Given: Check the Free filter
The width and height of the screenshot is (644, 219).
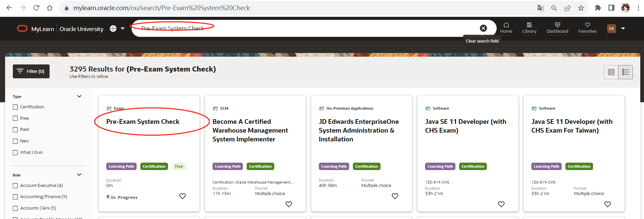Looking at the screenshot, I should tap(15, 118).
